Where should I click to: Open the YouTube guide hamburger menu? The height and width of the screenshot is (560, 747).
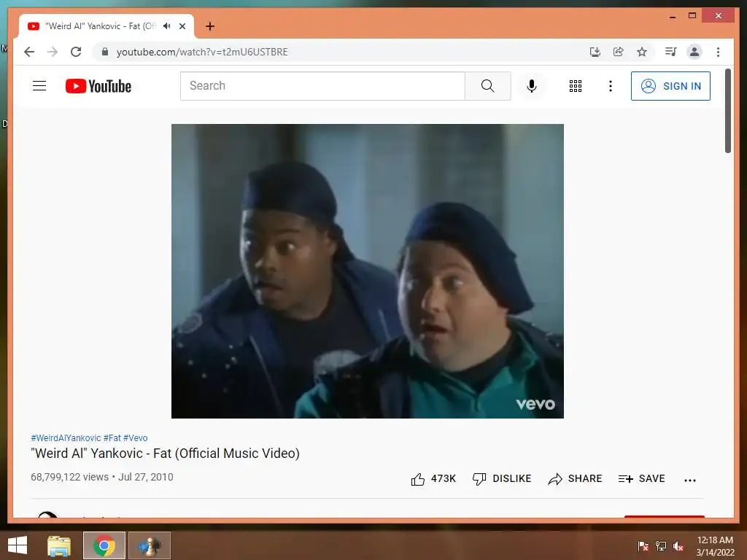click(x=39, y=86)
